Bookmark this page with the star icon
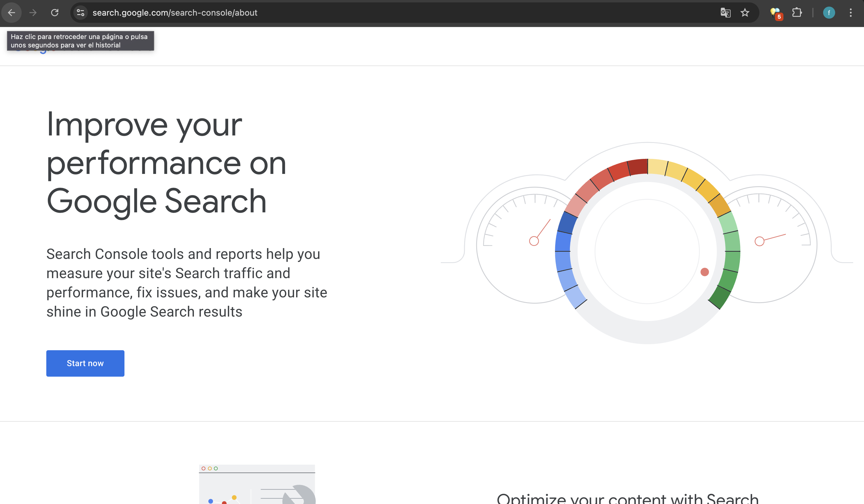The image size is (864, 504). click(745, 13)
